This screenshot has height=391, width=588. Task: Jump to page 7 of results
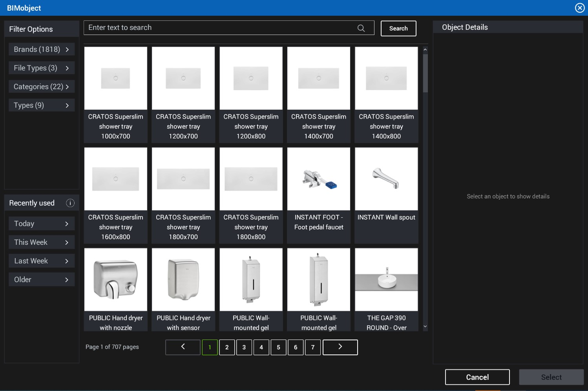pos(313,347)
